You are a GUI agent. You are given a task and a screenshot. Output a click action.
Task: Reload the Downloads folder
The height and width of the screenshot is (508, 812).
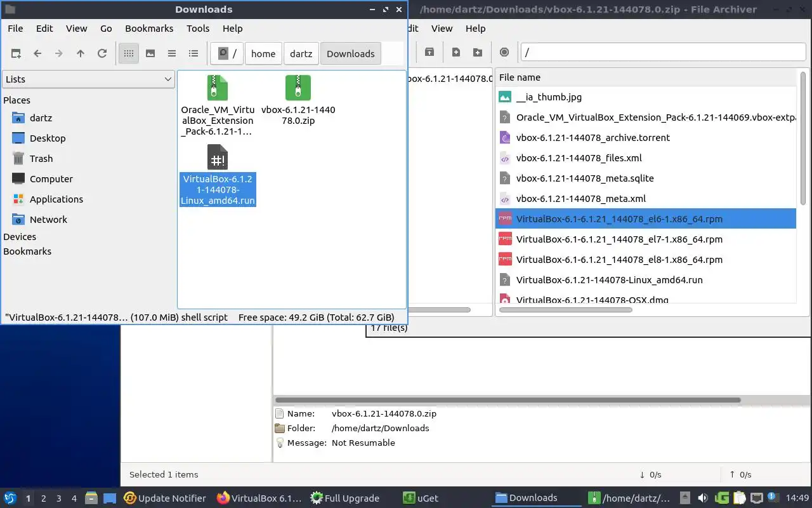click(x=102, y=53)
